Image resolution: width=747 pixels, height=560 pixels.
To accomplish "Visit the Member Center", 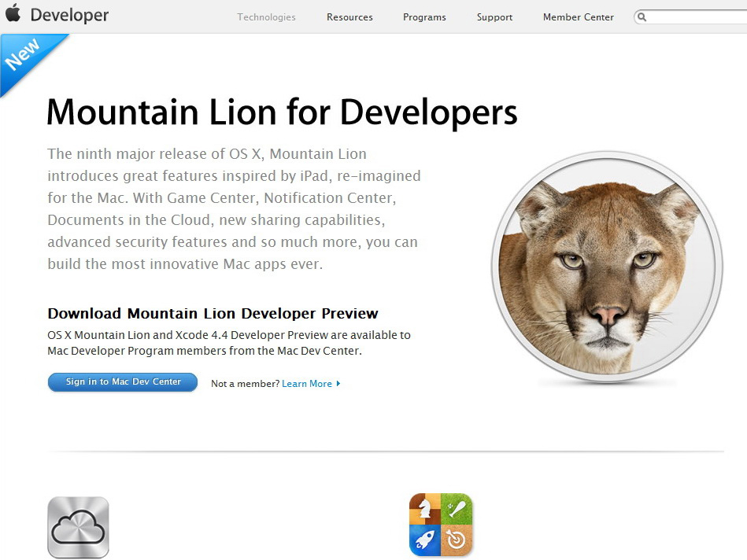I will pos(579,17).
